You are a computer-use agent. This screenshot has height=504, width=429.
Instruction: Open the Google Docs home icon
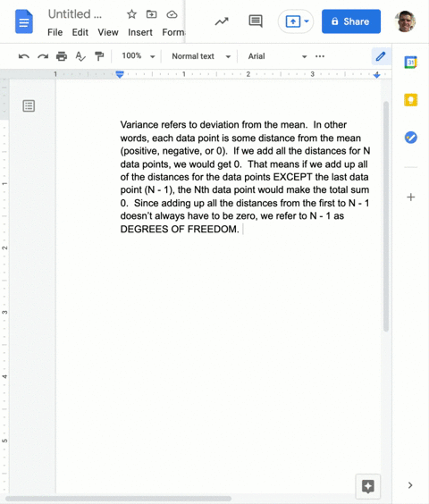pos(24,21)
